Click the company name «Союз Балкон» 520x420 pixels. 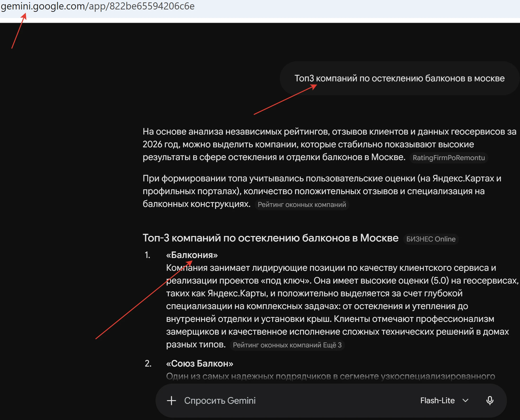click(x=200, y=363)
